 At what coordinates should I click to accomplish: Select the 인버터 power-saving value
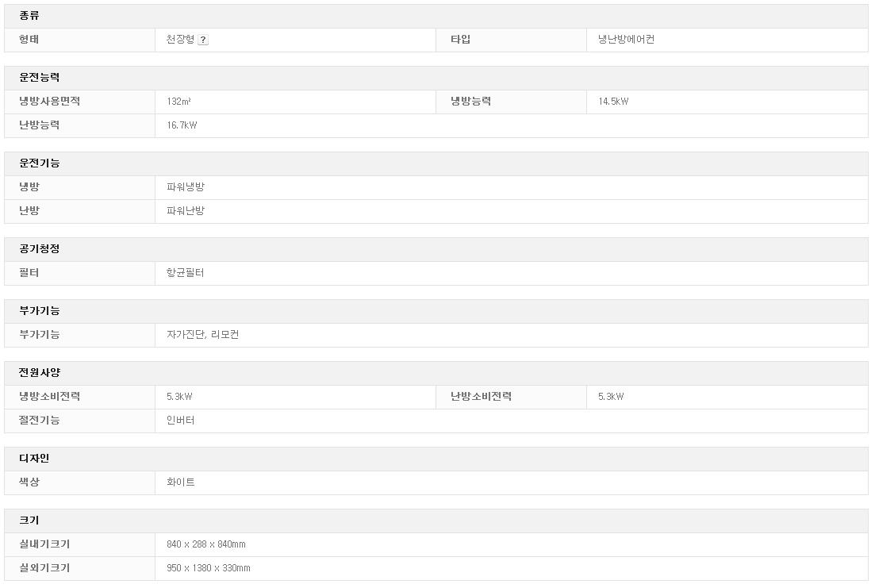[180, 421]
